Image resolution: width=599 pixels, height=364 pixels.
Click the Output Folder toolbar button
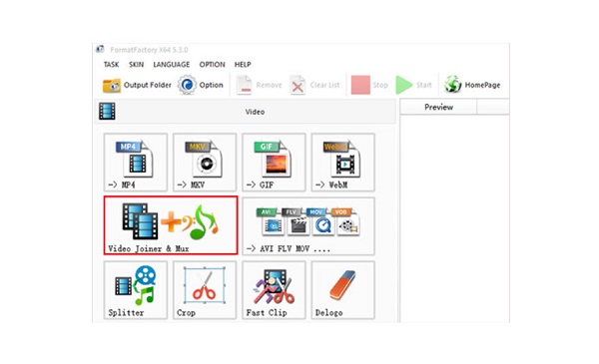click(137, 85)
